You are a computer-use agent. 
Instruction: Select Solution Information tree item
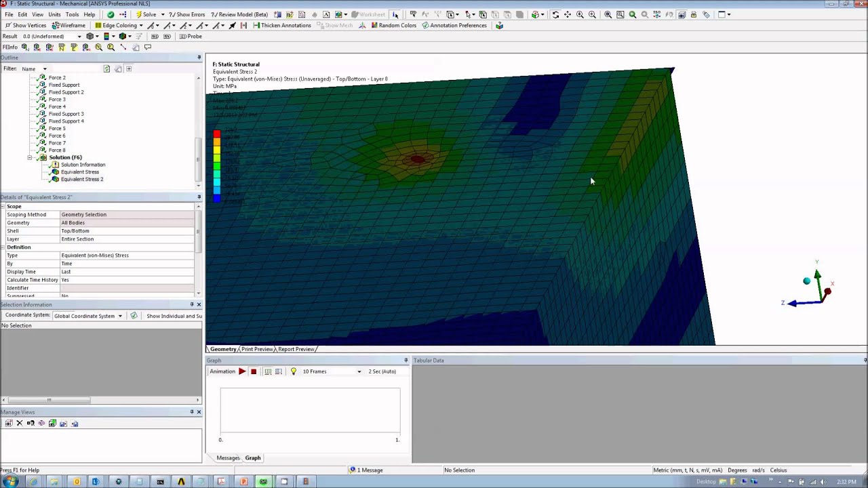pyautogui.click(x=83, y=165)
